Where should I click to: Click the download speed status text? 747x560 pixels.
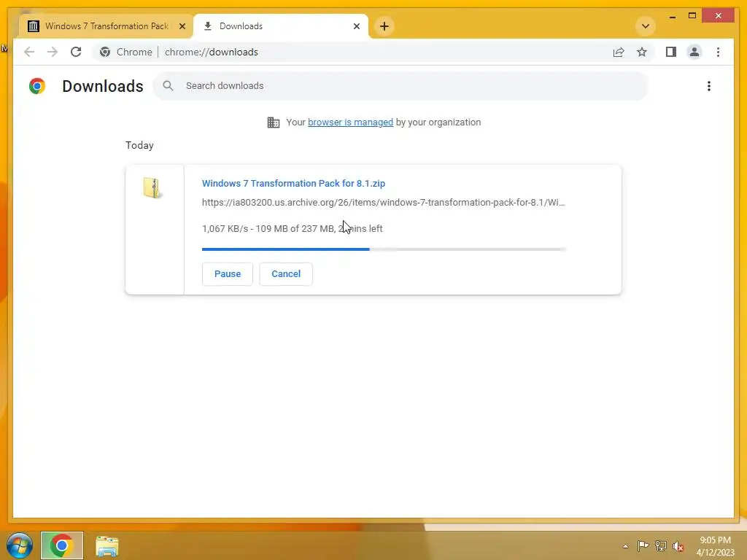[x=292, y=228]
